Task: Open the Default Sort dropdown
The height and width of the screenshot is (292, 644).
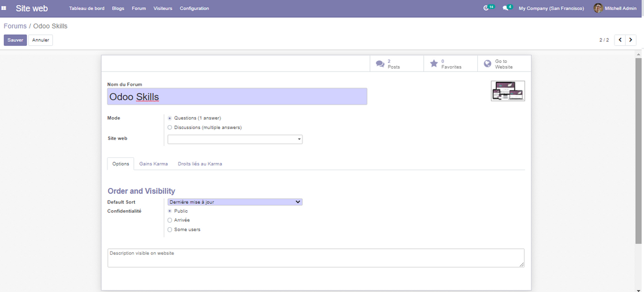Action: pos(235,202)
